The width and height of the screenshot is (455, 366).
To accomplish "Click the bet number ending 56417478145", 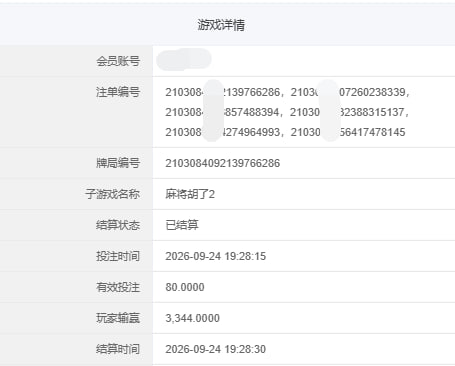I will pyautogui.click(x=348, y=132).
